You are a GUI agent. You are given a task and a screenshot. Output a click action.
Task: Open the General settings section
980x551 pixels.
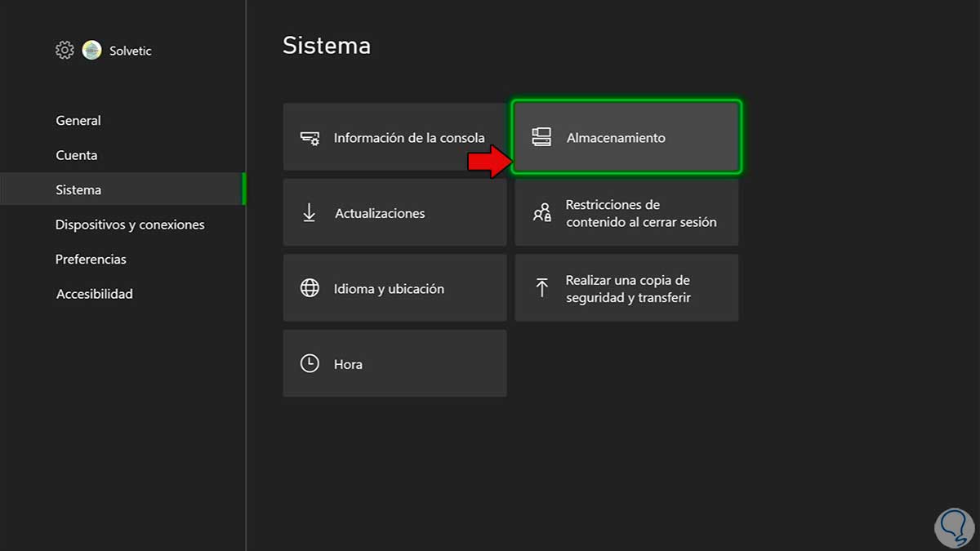pyautogui.click(x=78, y=121)
